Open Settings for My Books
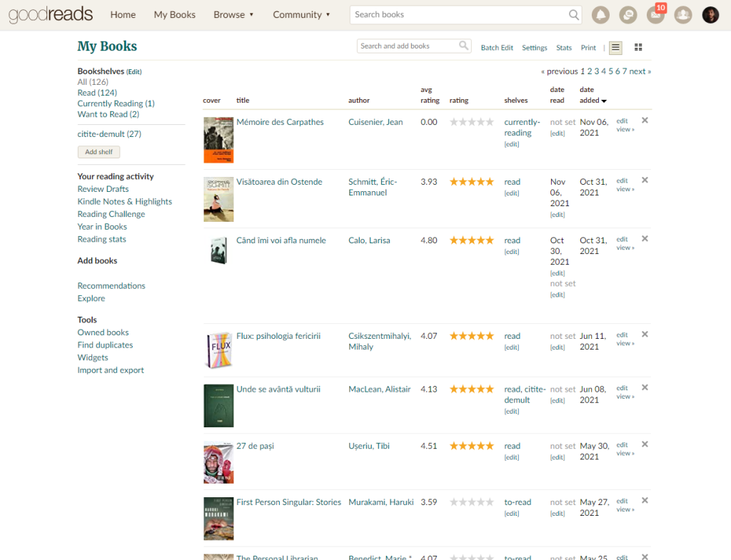This screenshot has height=560, width=731. coord(534,48)
